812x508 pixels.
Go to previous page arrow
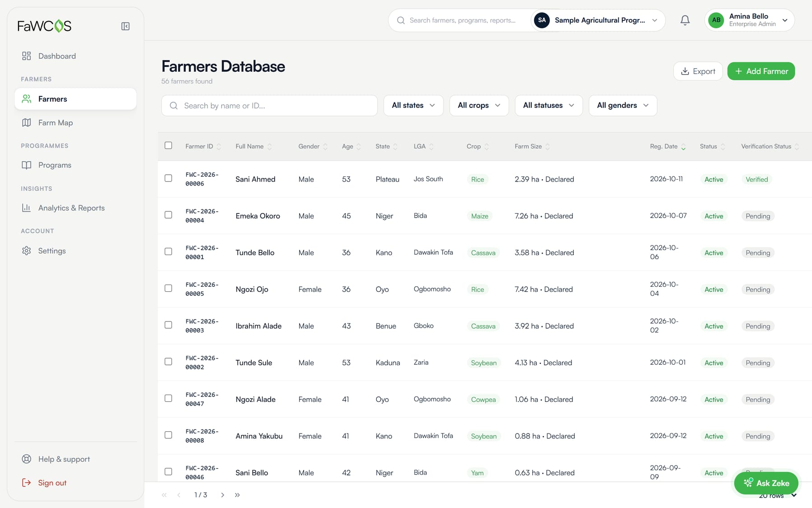tap(179, 495)
